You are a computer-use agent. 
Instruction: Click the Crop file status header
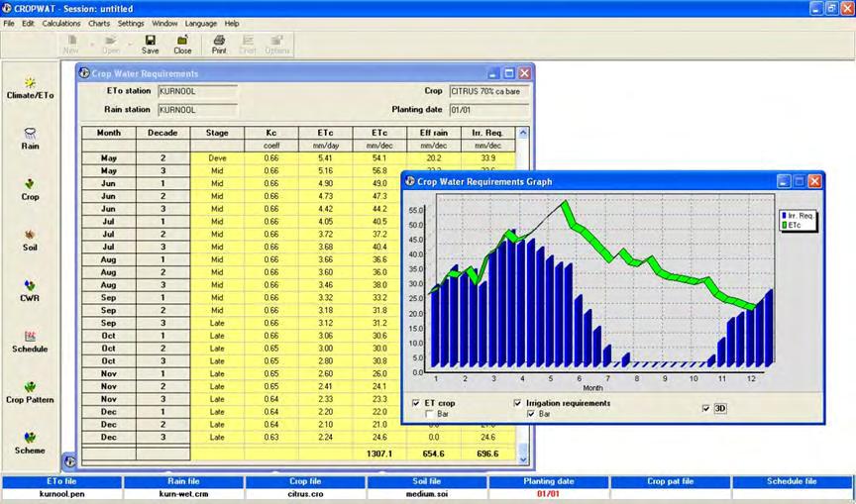(305, 481)
